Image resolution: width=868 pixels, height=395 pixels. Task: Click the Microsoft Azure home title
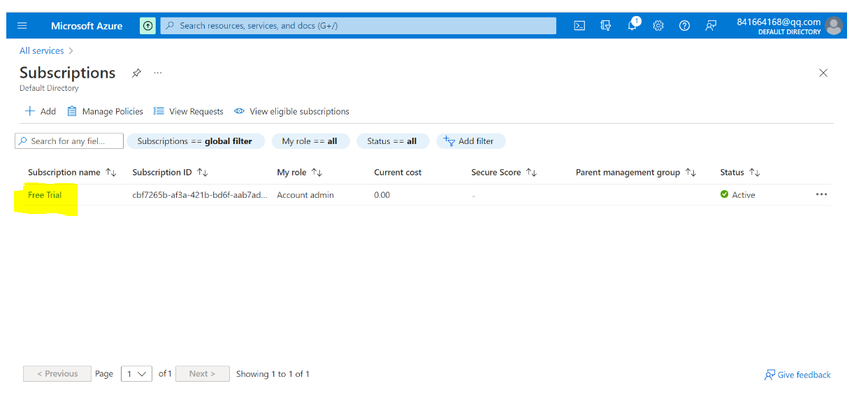pos(87,26)
